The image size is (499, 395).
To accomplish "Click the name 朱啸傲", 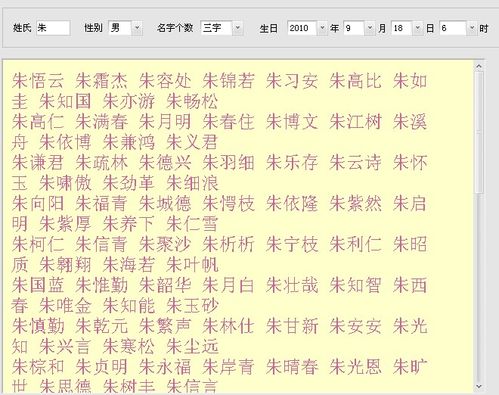I will pyautogui.click(x=65, y=183).
